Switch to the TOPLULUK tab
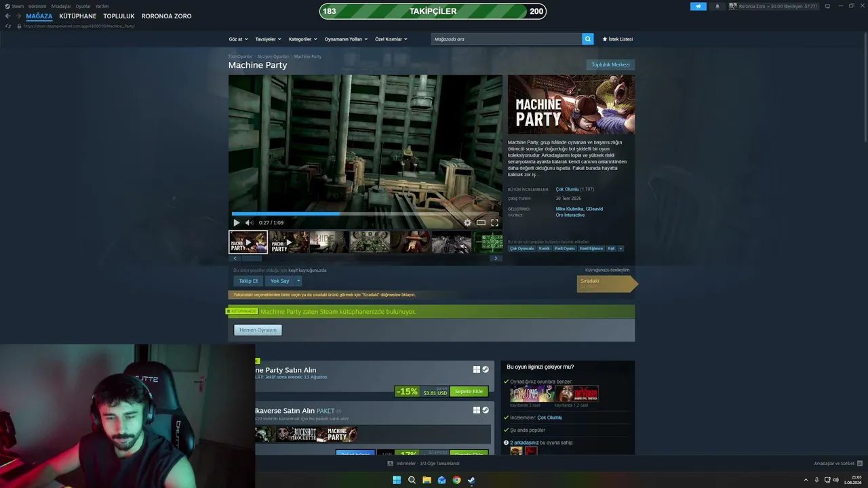Viewport: 868px width, 488px height. [x=119, y=16]
